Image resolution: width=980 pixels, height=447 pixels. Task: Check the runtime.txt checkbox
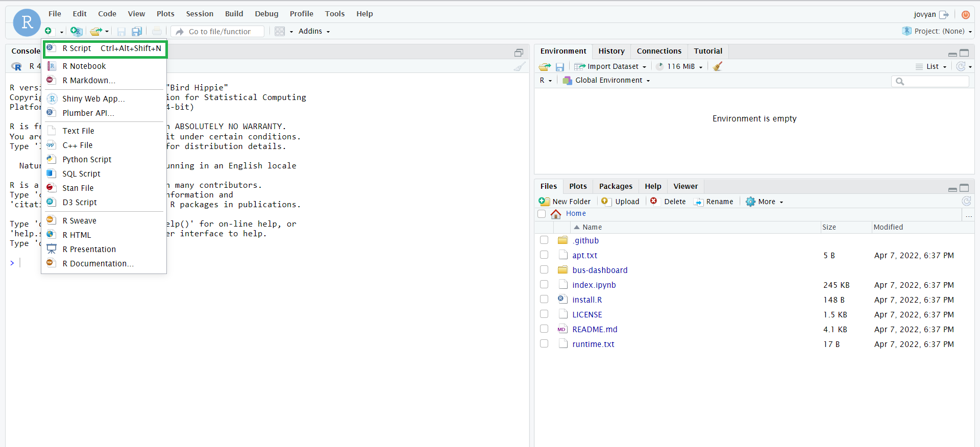[x=544, y=343]
